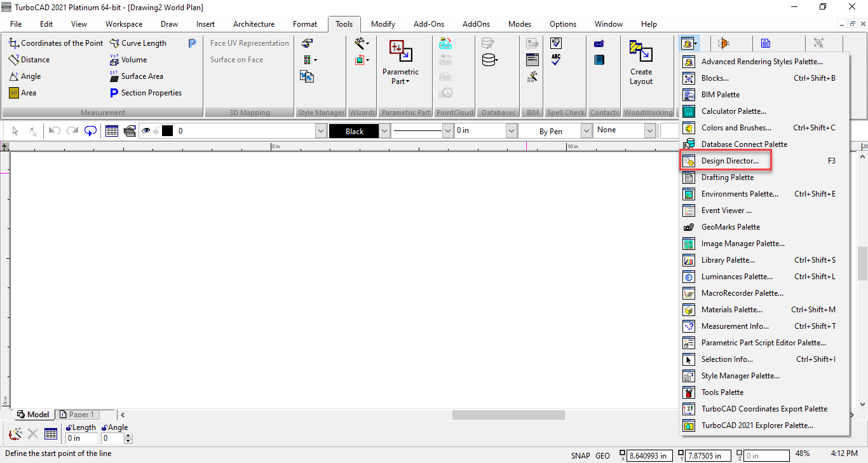Open Calculator Palette from menu

(x=764, y=111)
